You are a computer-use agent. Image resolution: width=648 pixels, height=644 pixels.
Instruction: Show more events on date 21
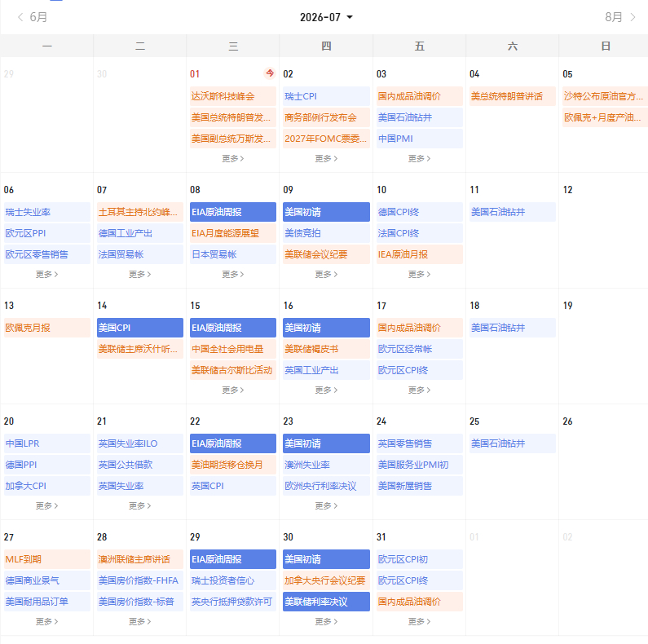tap(139, 505)
